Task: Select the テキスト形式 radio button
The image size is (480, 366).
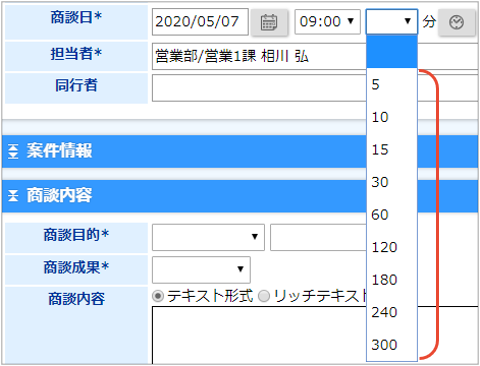Action: tap(158, 296)
